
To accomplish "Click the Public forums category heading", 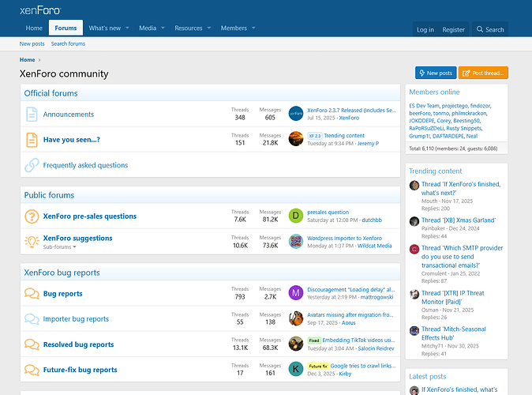I will click(x=49, y=195).
